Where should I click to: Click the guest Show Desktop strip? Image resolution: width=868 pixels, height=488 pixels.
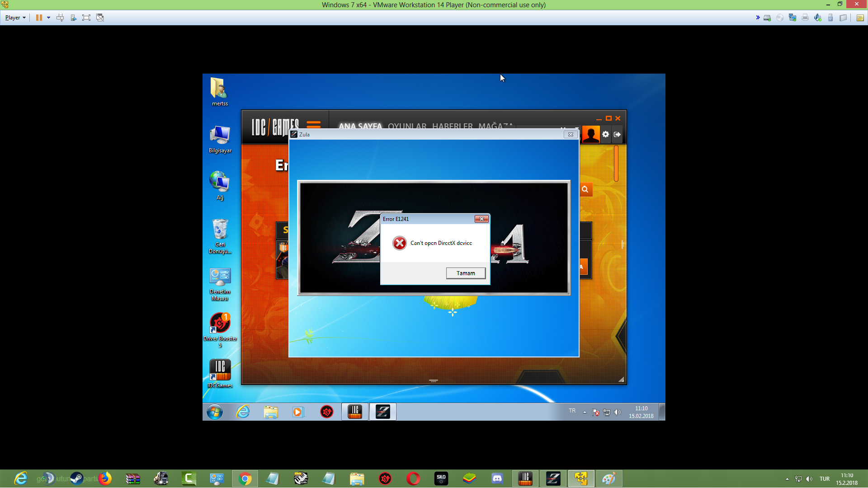coord(662,412)
